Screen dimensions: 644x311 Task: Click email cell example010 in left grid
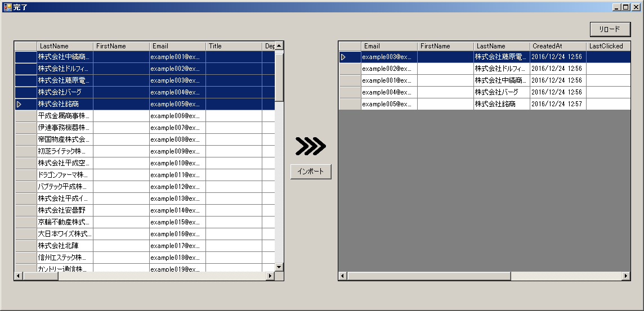tap(177, 163)
